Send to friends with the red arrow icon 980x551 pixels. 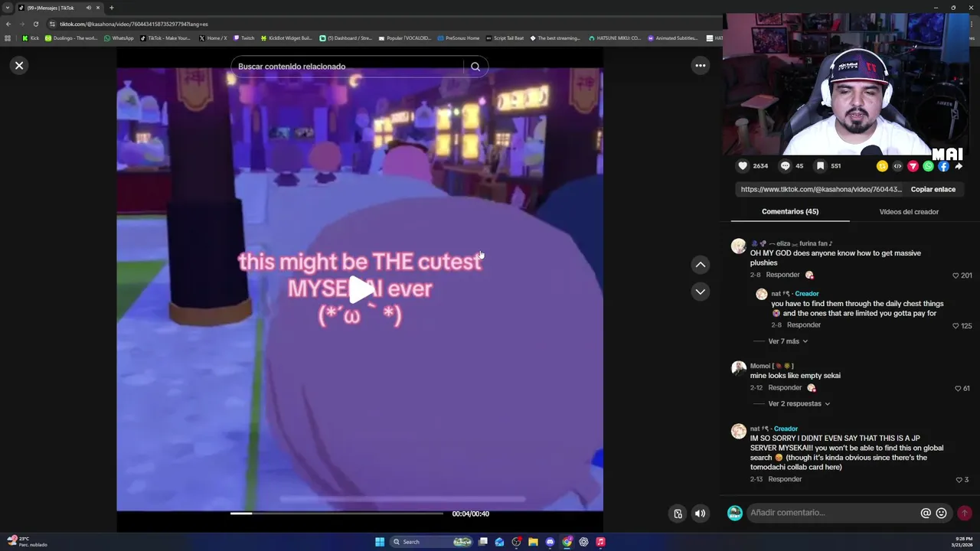click(x=913, y=166)
